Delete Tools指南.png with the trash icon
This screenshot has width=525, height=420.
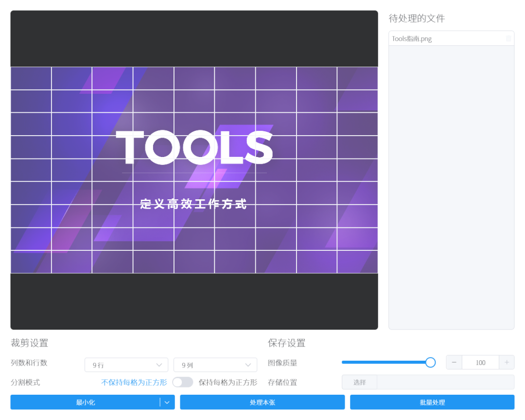click(x=508, y=38)
